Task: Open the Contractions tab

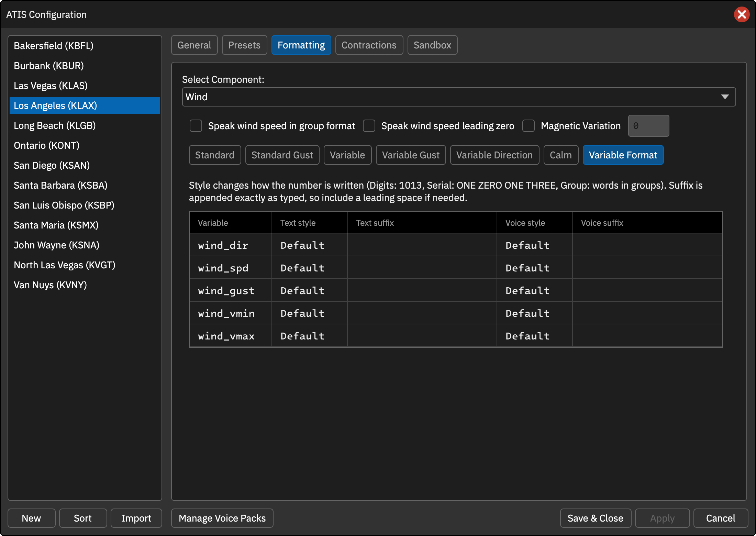Action: pyautogui.click(x=369, y=45)
